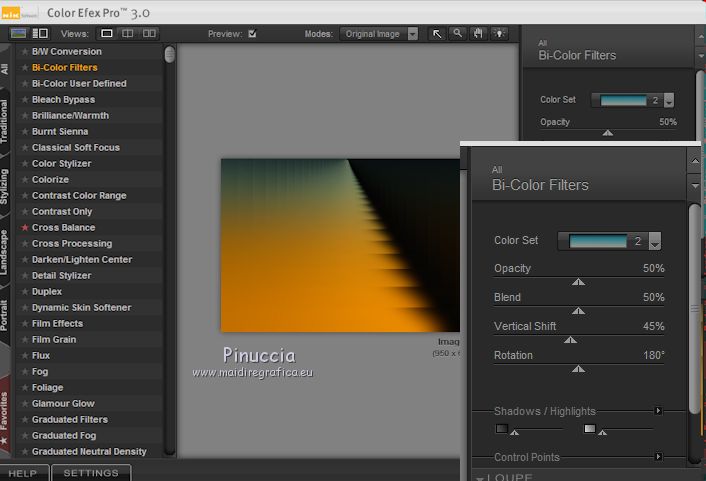Show filter list as thumbnails icon
706x481 pixels.
[x=18, y=33]
